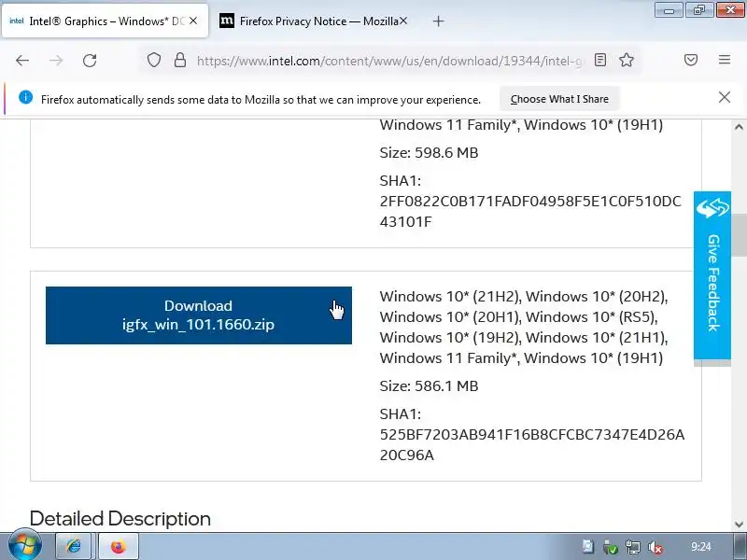Click the safely remove hardware tray icon
Viewport: 747px width, 560px height.
pos(610,547)
